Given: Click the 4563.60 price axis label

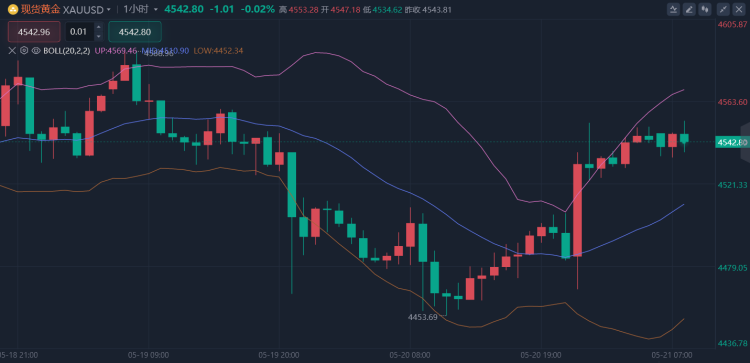Looking at the screenshot, I should [x=732, y=102].
